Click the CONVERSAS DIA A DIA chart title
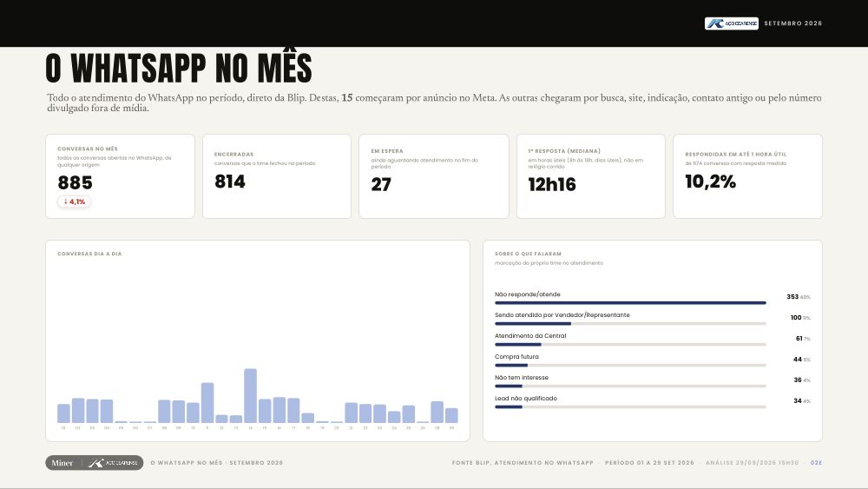 (x=89, y=254)
